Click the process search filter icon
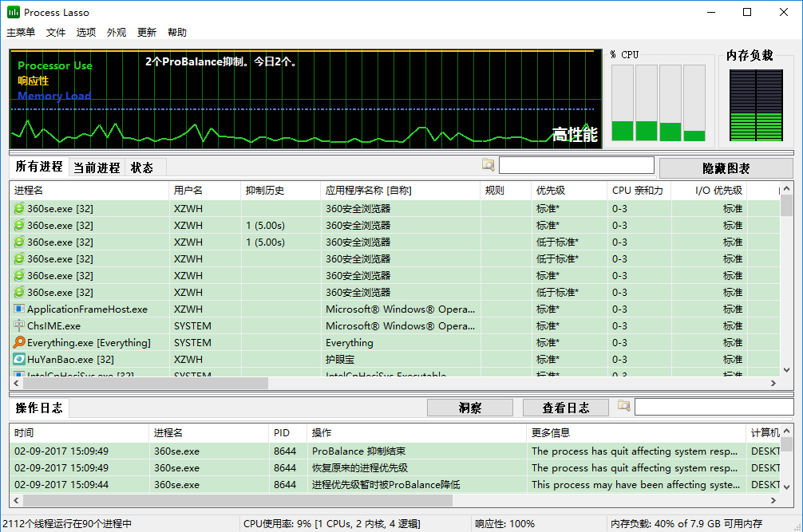Screen dimensions: 803x532 pos(488,165)
